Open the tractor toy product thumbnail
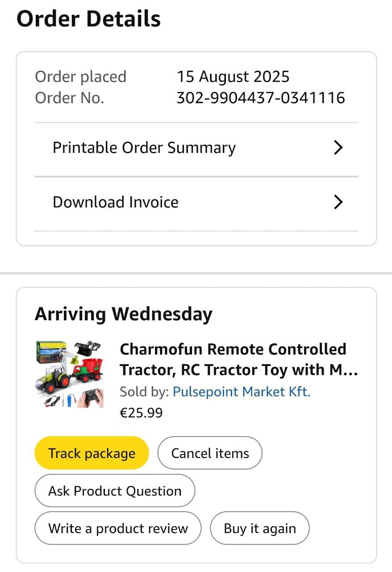 click(69, 374)
